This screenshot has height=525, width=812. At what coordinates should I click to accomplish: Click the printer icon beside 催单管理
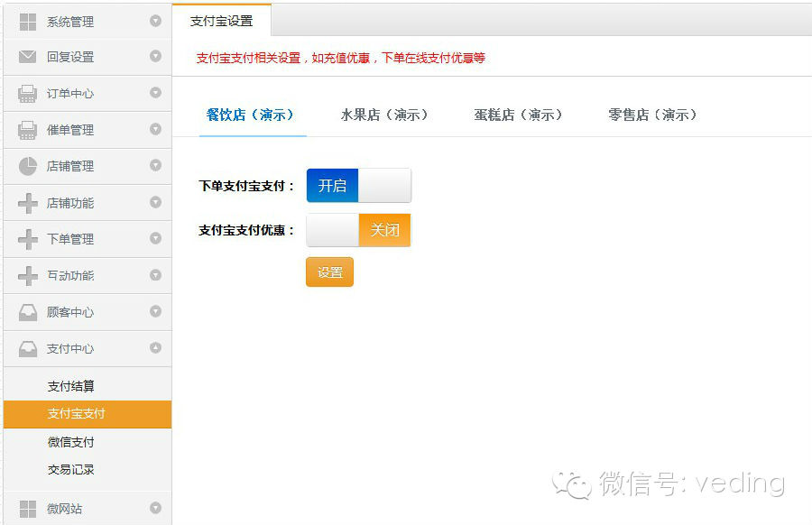click(27, 130)
